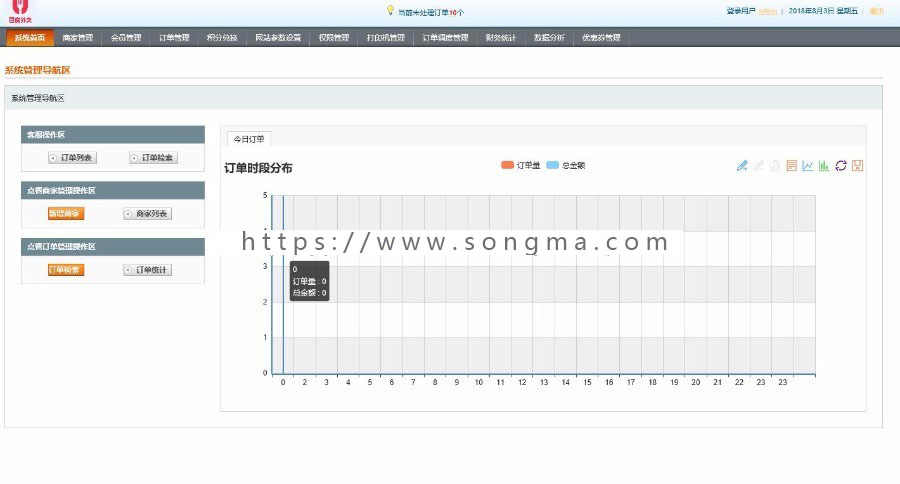Click the lightbulb pending-orders notice icon

click(390, 10)
